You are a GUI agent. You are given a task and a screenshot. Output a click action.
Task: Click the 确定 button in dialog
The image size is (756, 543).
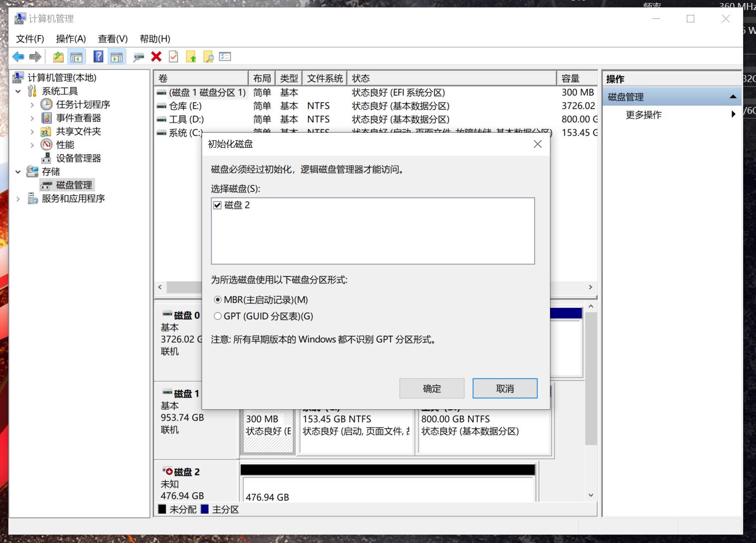(432, 388)
